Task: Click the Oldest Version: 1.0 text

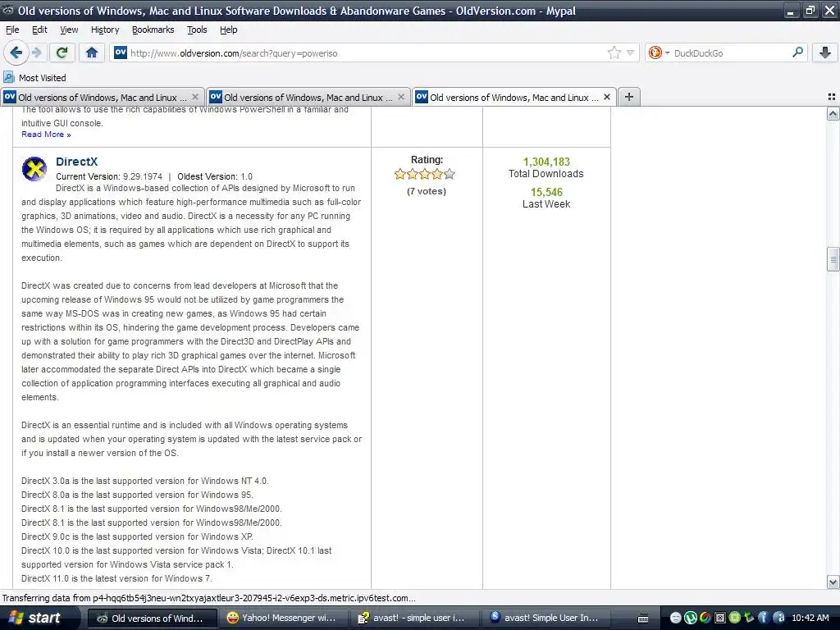Action: pyautogui.click(x=215, y=177)
